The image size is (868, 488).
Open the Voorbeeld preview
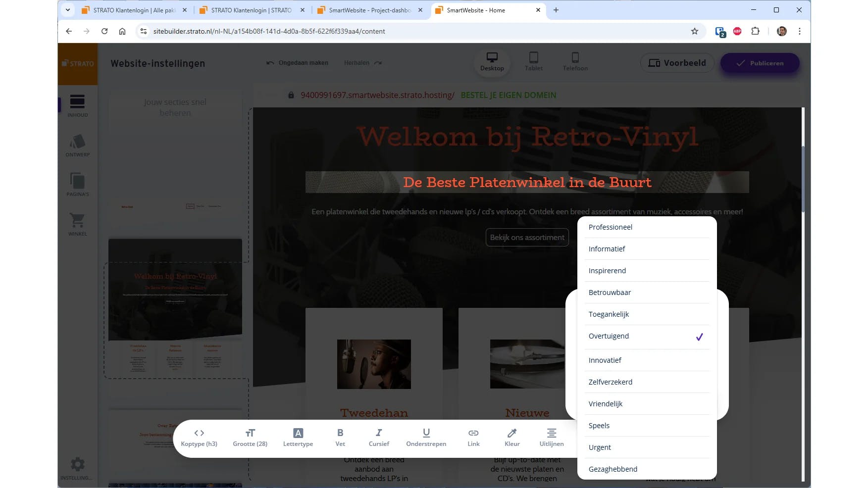click(677, 63)
